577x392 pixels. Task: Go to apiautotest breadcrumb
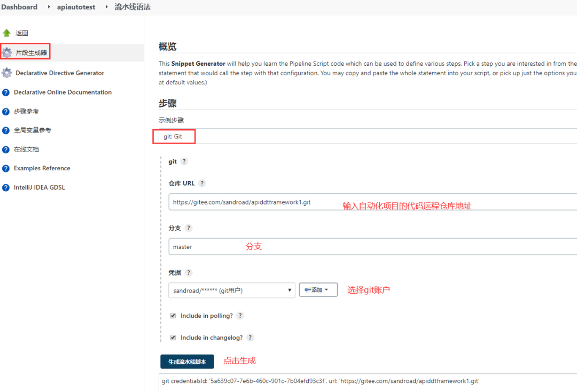tap(76, 6)
